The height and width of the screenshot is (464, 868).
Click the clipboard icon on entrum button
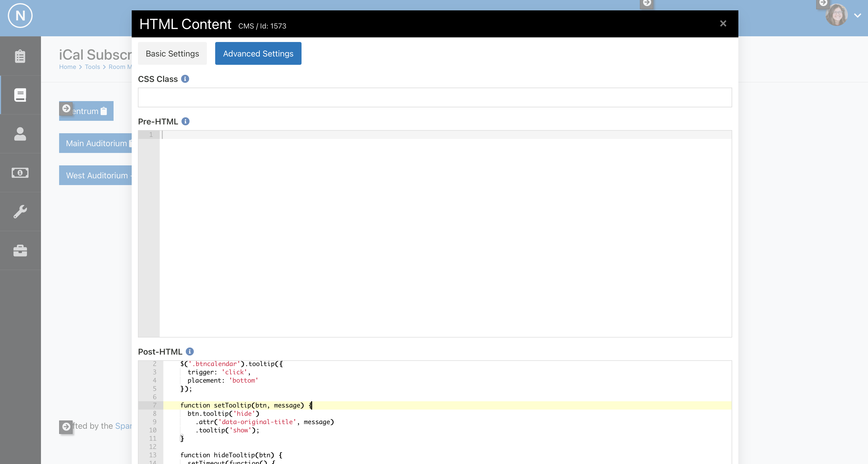click(104, 111)
